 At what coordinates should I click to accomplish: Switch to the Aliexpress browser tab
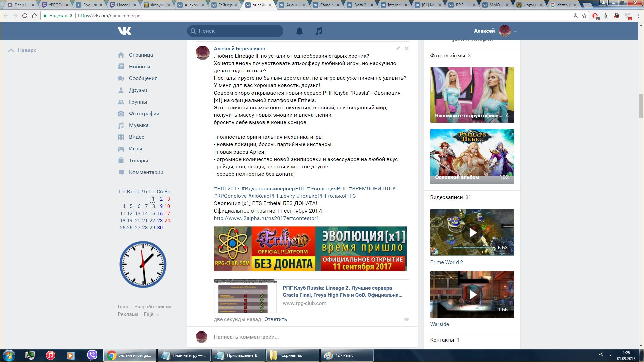pyautogui.click(x=191, y=5)
